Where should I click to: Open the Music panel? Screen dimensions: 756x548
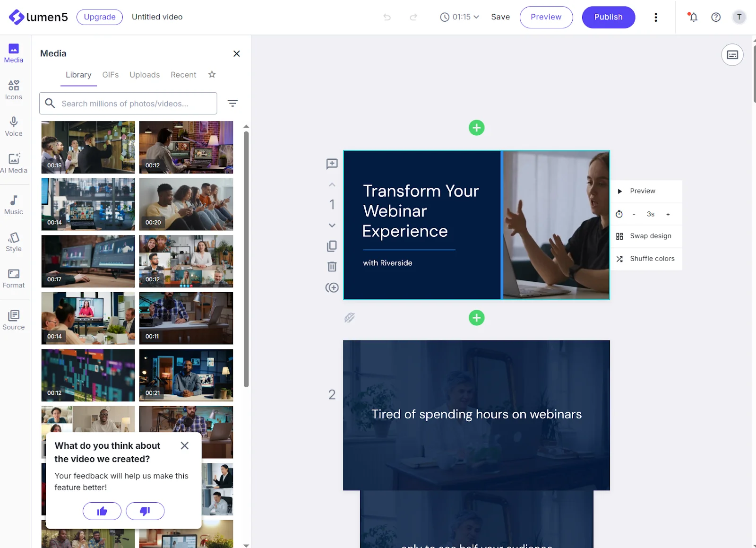pos(14,205)
